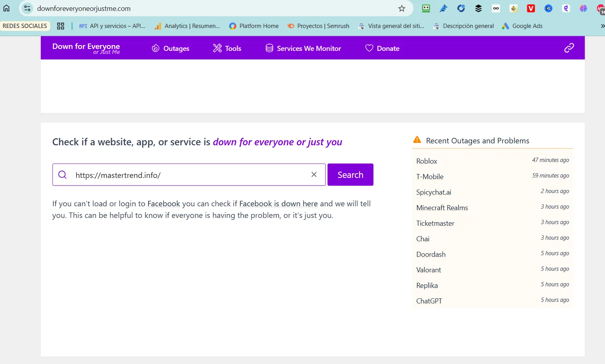Viewport: 605px width, 364px height.
Task: Open the Roblox outage entry
Action: 427,161
